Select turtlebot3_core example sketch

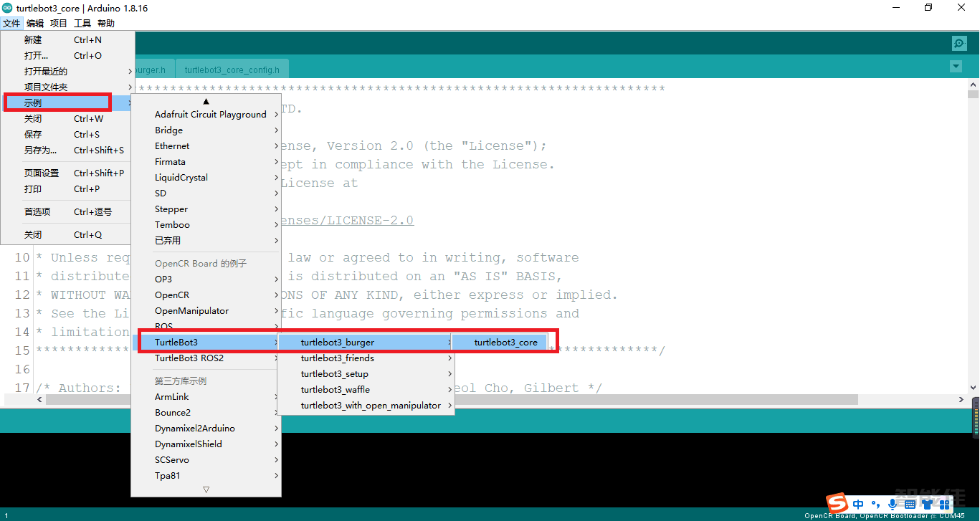pos(505,343)
